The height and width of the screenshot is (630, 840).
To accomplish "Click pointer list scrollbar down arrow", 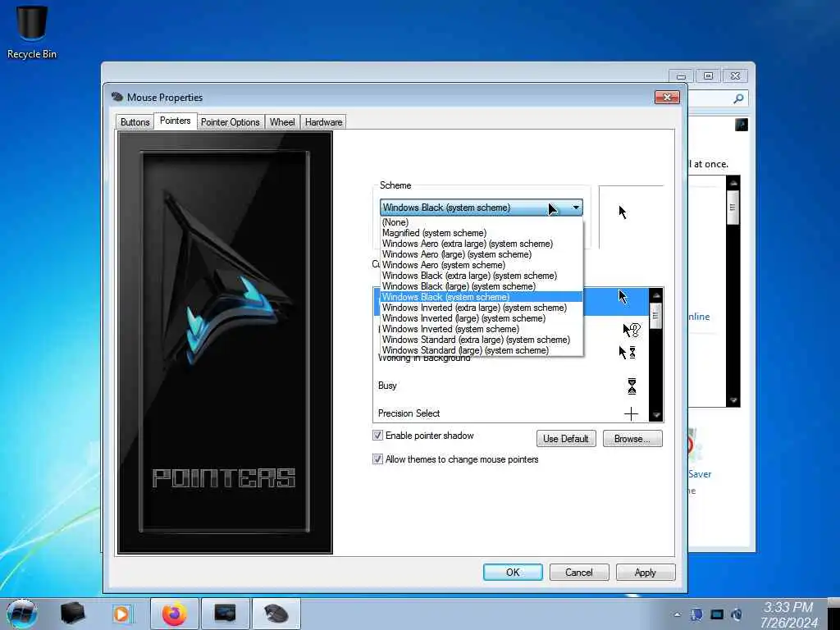I will 656,415.
